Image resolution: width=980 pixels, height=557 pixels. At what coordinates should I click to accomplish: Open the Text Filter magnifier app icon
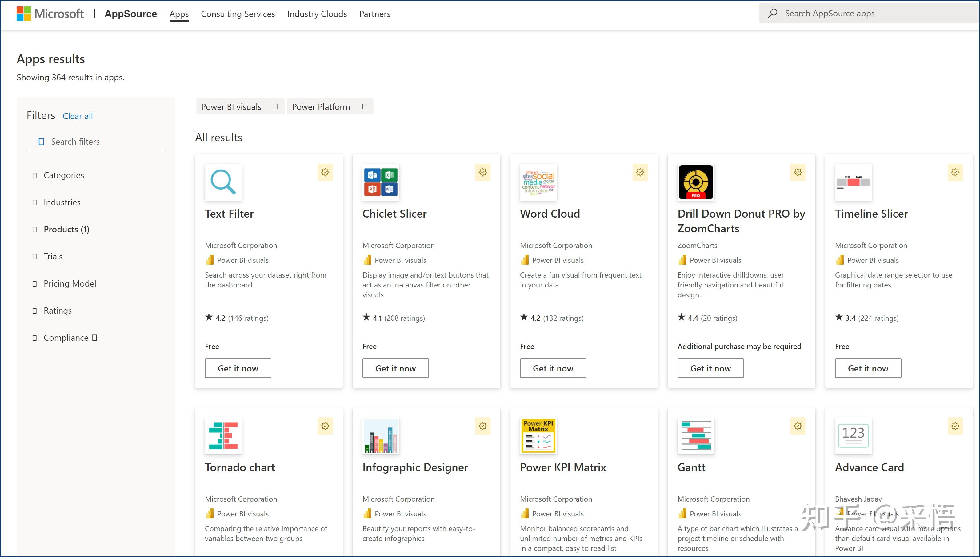[x=223, y=182]
